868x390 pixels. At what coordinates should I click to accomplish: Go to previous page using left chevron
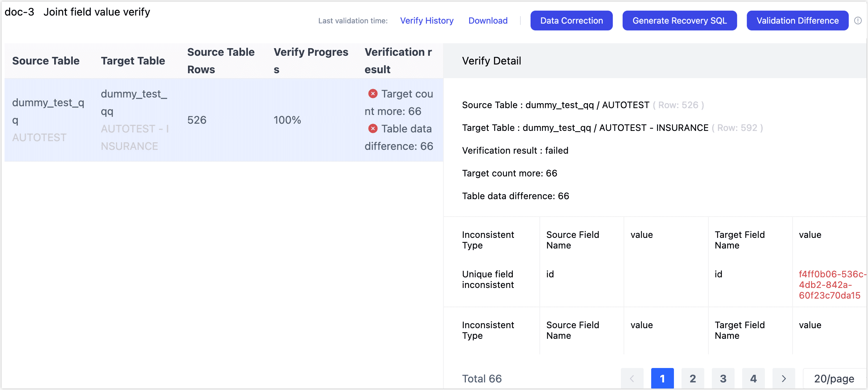[x=632, y=378]
